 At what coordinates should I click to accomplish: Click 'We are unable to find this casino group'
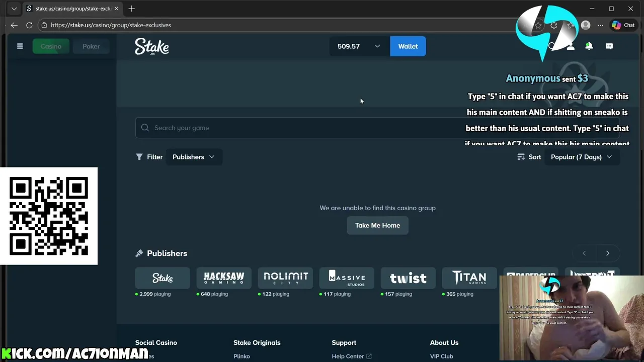pos(377,208)
